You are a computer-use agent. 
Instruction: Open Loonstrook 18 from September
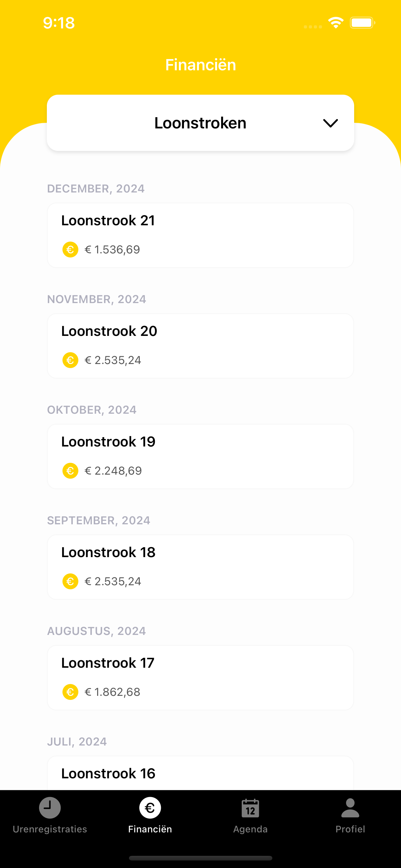point(200,567)
